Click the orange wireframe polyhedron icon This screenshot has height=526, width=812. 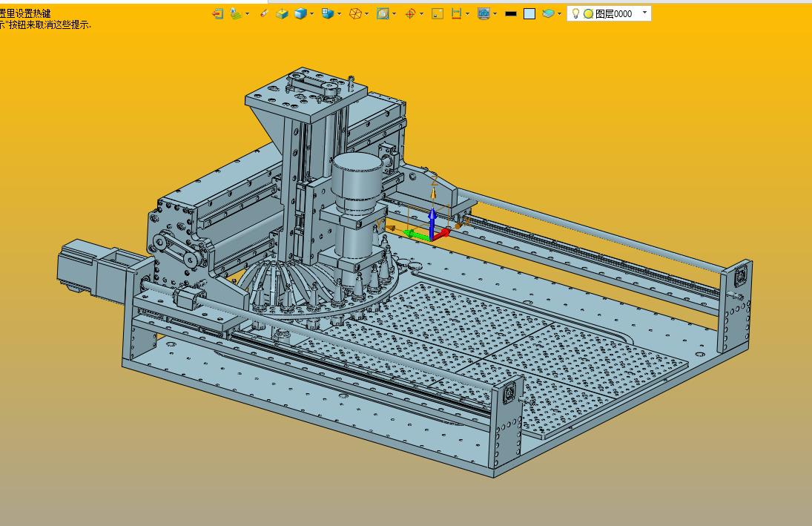point(355,14)
